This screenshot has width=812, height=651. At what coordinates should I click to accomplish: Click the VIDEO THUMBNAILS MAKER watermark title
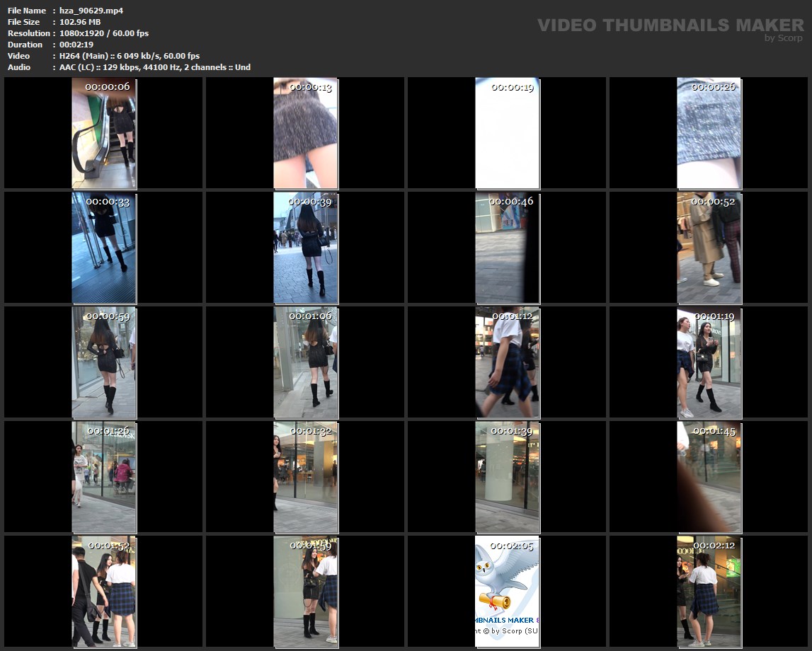click(x=670, y=25)
